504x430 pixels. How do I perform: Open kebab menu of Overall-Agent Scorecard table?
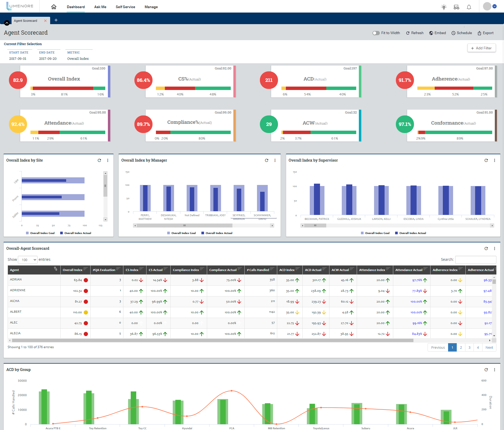point(495,248)
